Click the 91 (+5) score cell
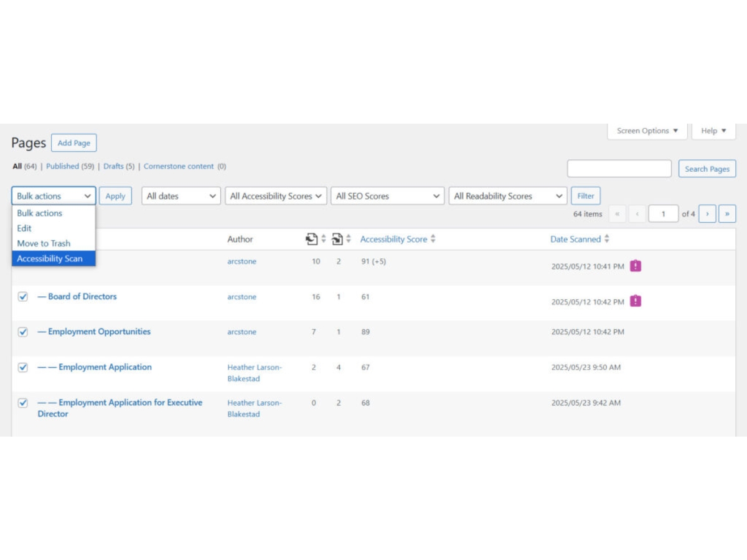This screenshot has width=747, height=560. pyautogui.click(x=374, y=261)
